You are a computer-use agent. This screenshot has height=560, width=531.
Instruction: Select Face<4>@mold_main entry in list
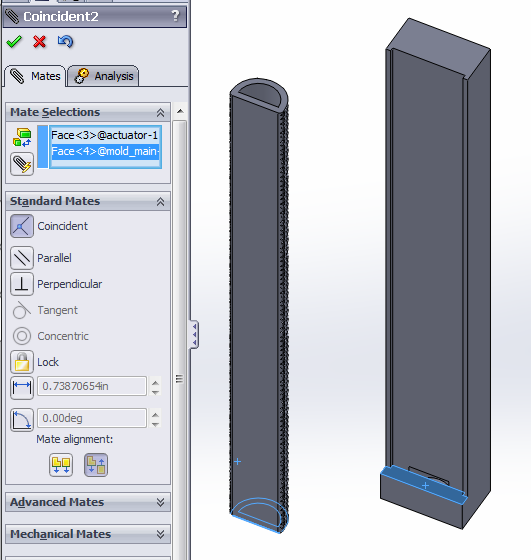105,151
